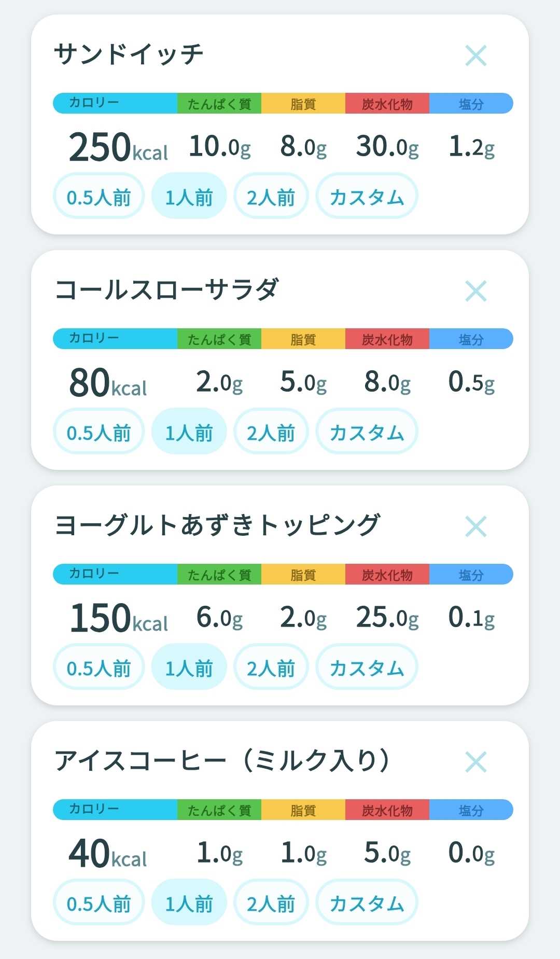
Task: Open カスタム portion for サンドイッチ
Action: 367,196
